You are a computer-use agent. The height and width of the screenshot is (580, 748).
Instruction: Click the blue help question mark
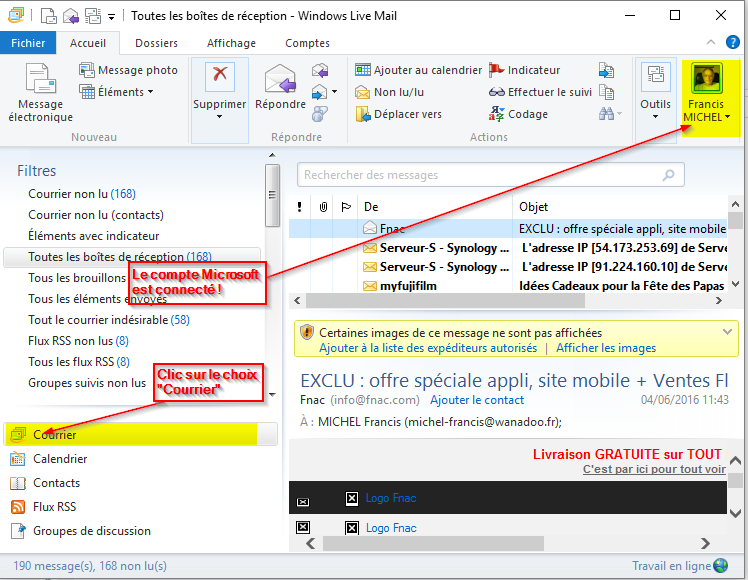pos(732,42)
